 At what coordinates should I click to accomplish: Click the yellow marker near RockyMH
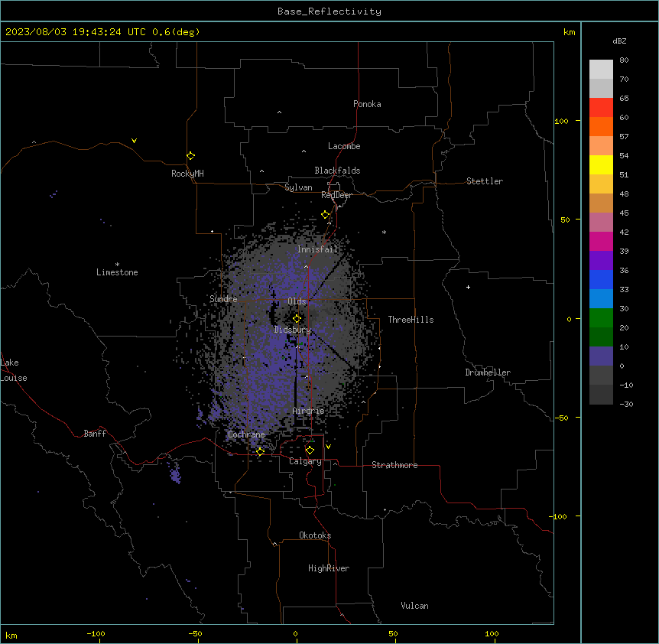tap(190, 156)
